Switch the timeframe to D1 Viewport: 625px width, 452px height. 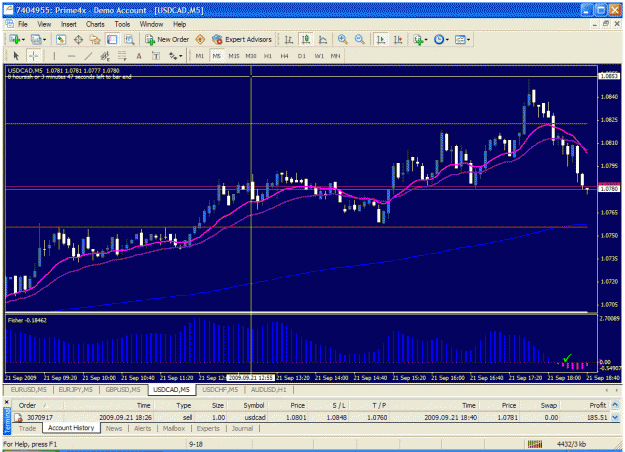[302, 56]
